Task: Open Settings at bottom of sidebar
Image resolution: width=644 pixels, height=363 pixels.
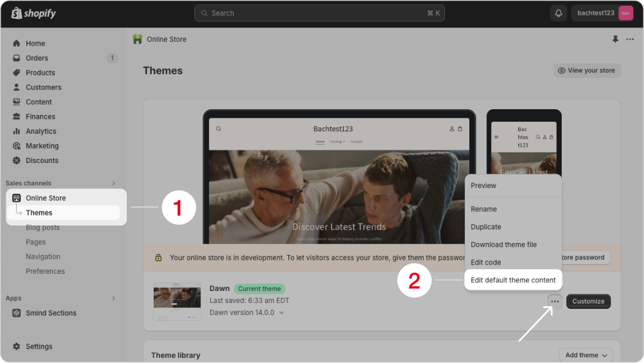Action: tap(39, 346)
